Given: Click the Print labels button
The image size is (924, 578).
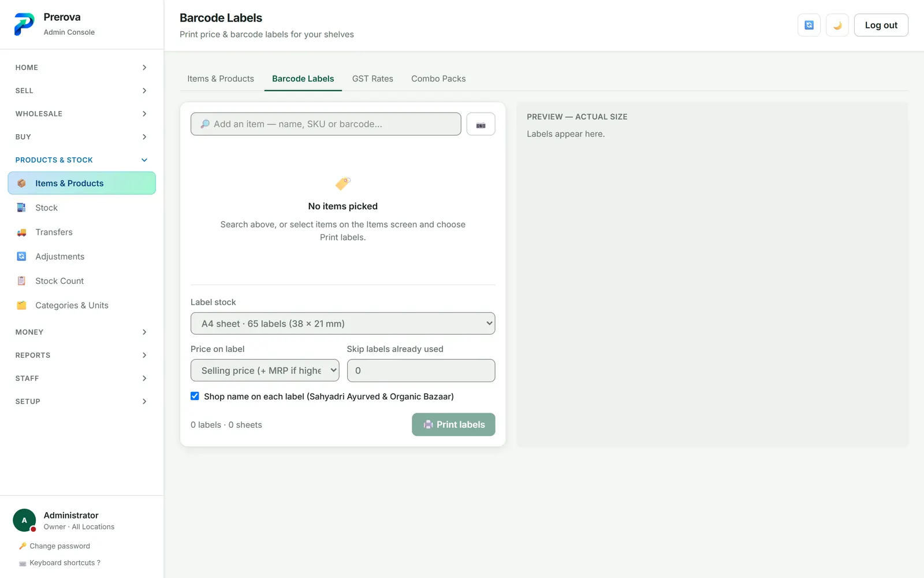Looking at the screenshot, I should [x=453, y=424].
